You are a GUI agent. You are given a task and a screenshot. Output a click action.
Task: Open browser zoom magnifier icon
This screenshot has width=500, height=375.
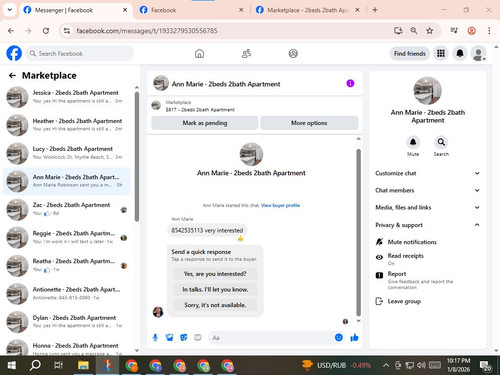point(414,31)
